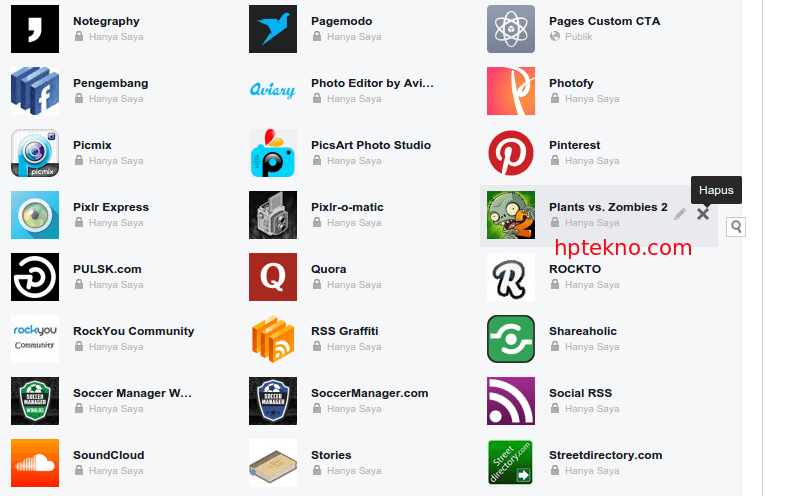This screenshot has width=805, height=496.
Task: Open the SoundCloud app icon
Action: point(35,463)
